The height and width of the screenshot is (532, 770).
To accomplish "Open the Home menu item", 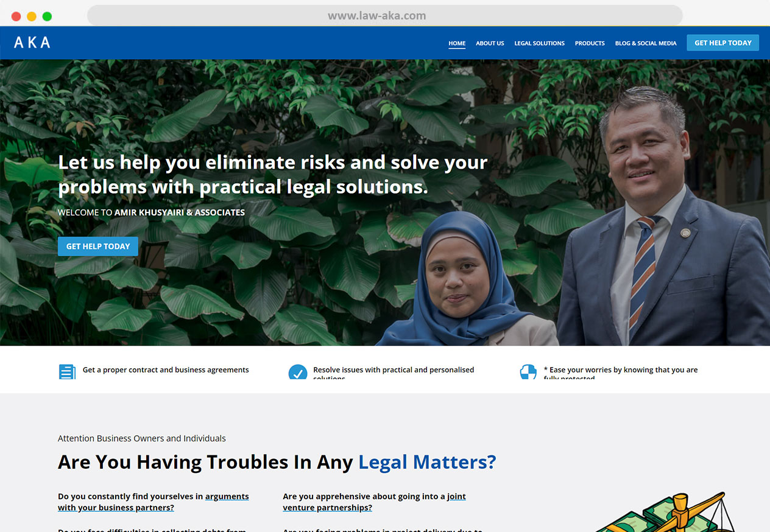I will pyautogui.click(x=457, y=43).
